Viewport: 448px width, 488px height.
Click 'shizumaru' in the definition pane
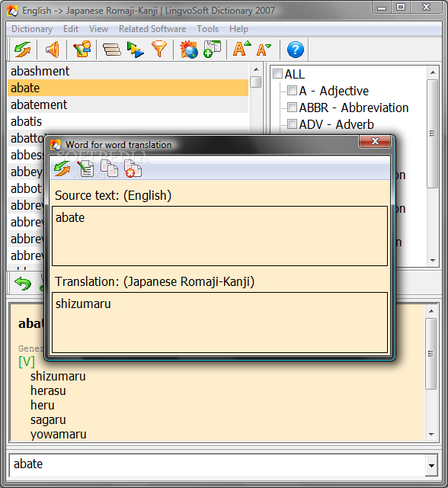pyautogui.click(x=58, y=376)
